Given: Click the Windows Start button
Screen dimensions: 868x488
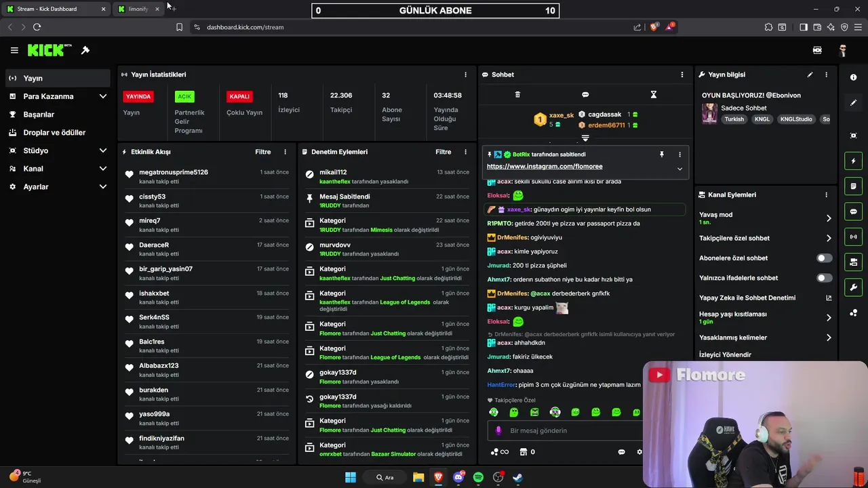Looking at the screenshot, I should (x=351, y=477).
